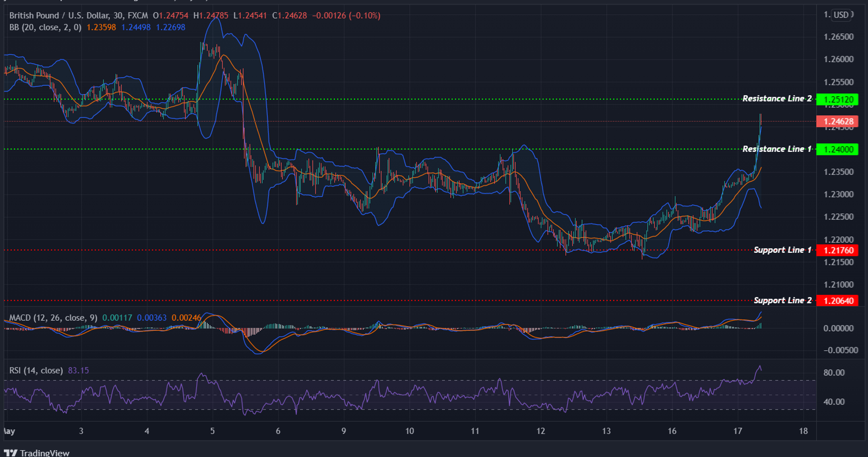Click the green Resistance Line 1 price tag 1.24000
Viewport: 868px width, 457px height.
coord(838,149)
